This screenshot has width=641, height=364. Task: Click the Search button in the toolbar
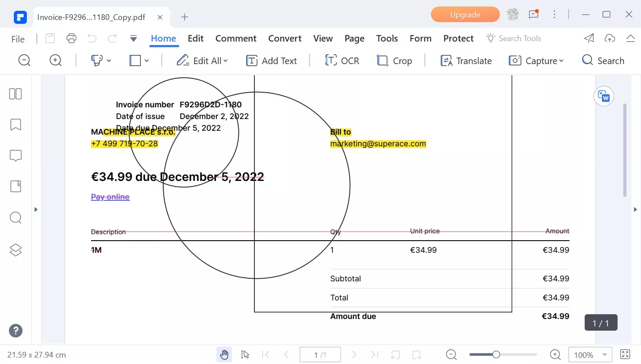click(x=603, y=61)
